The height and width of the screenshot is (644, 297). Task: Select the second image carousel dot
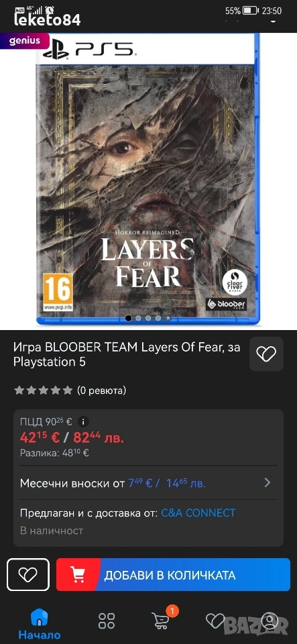[x=138, y=318]
